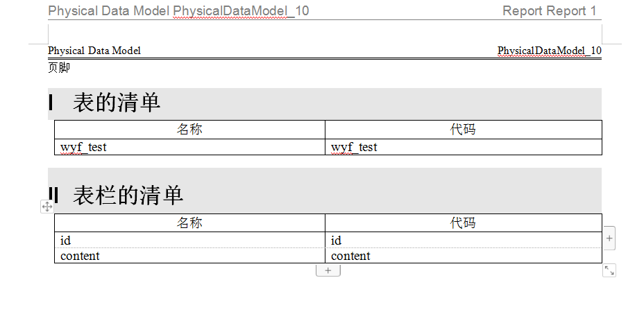Click the heading 表栏的清单
644x314 pixels.
pos(128,195)
